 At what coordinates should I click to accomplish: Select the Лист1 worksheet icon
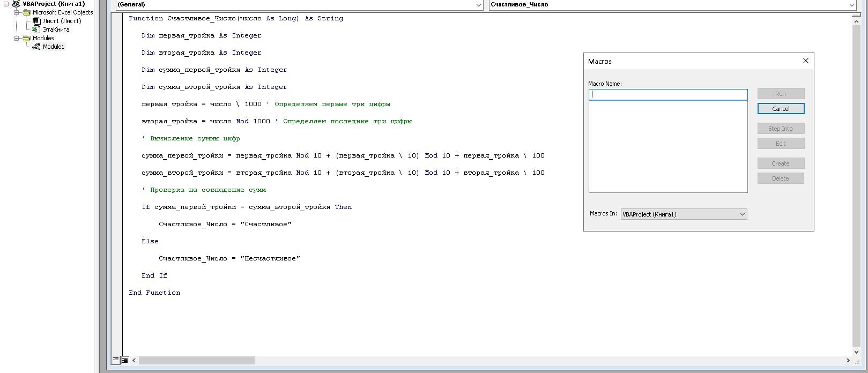pyautogui.click(x=36, y=21)
